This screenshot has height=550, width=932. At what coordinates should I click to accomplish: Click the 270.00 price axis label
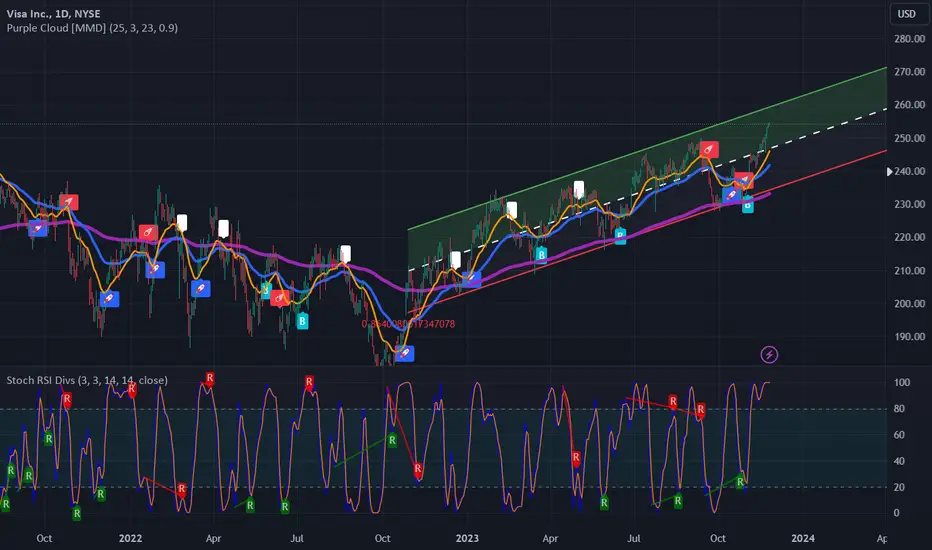tap(909, 71)
